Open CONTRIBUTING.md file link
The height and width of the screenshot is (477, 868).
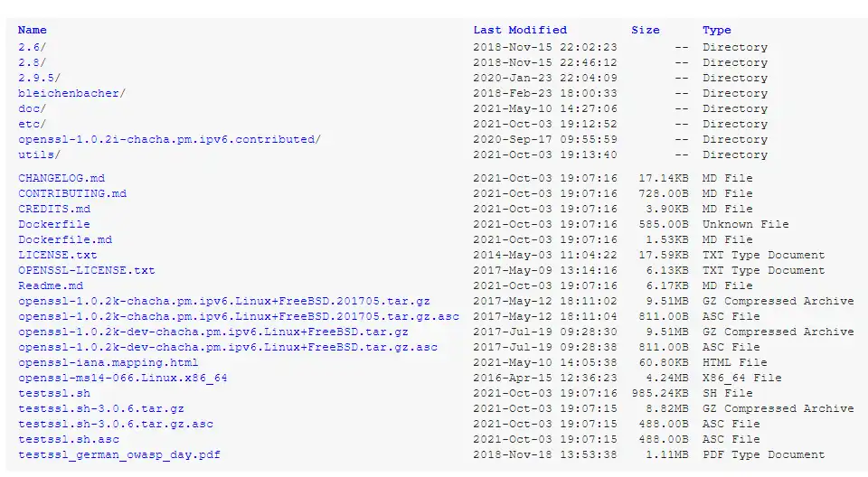pos(72,193)
